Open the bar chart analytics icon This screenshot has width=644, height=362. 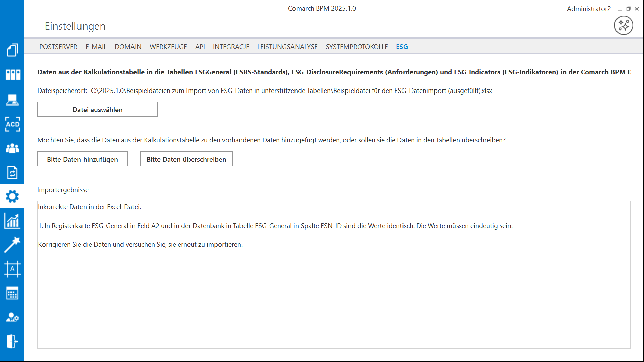point(12,221)
